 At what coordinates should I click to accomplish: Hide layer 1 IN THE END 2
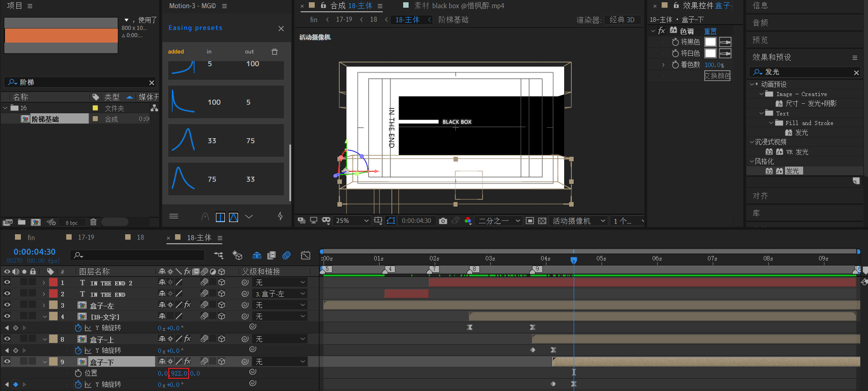(7, 282)
